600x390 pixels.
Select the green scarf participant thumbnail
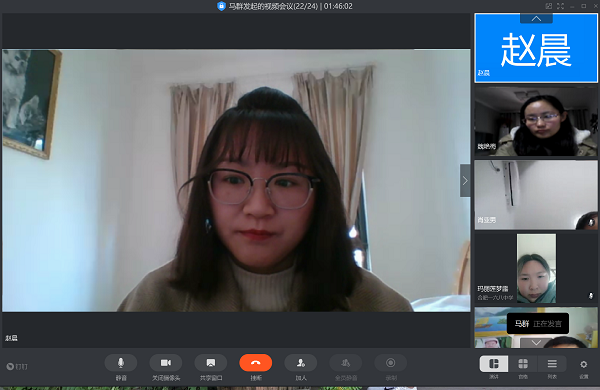pos(536,268)
